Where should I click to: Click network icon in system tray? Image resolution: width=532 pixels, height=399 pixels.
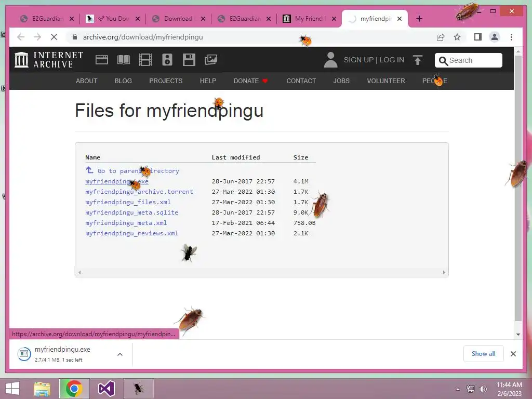click(x=471, y=389)
